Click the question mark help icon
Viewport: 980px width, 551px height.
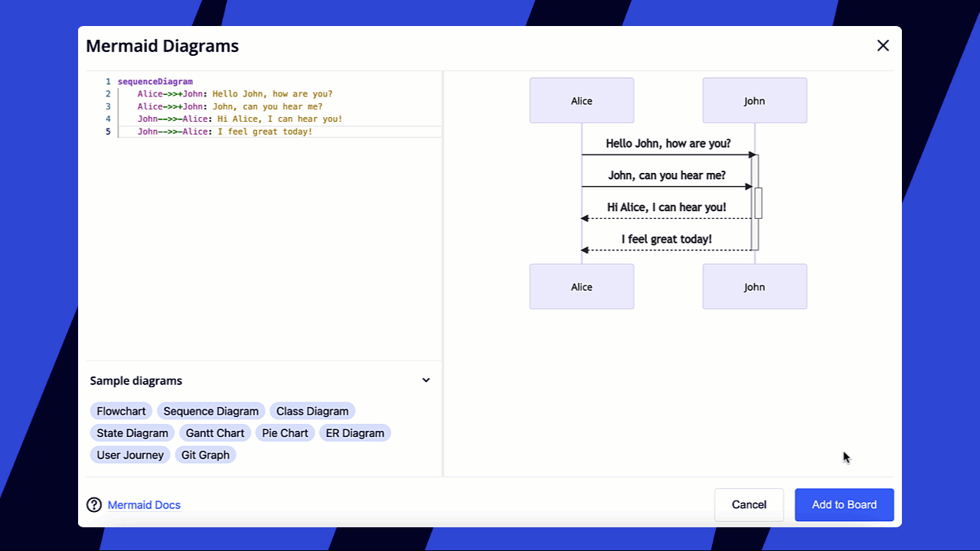(94, 504)
